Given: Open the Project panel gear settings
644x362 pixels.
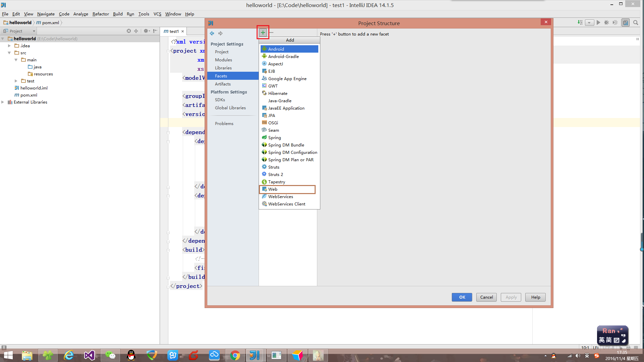Looking at the screenshot, I should pos(147,31).
